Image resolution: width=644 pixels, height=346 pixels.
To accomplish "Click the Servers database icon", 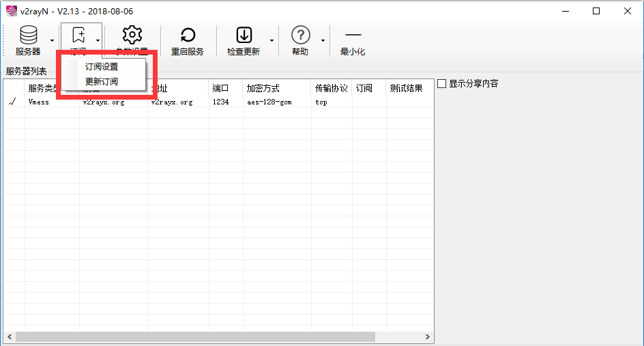I will coord(28,35).
